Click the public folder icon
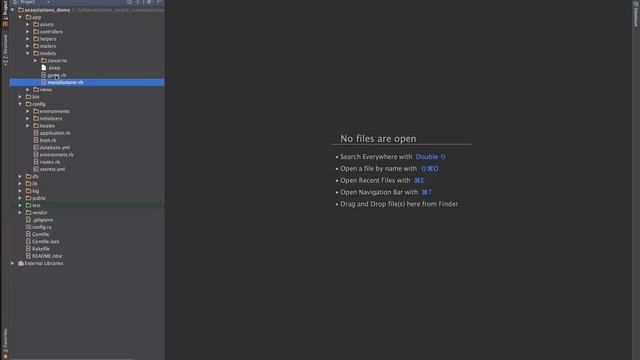640x360 pixels. pyautogui.click(x=29, y=198)
